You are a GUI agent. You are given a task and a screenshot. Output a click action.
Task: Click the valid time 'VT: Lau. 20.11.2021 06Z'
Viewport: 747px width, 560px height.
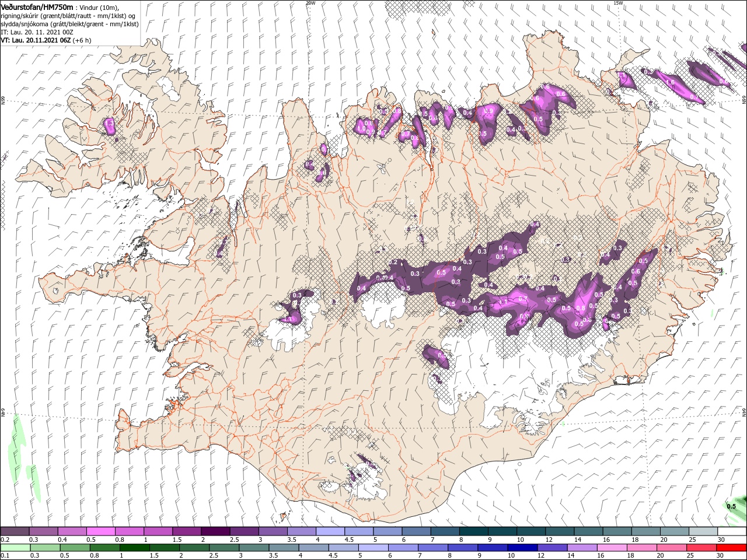point(36,40)
